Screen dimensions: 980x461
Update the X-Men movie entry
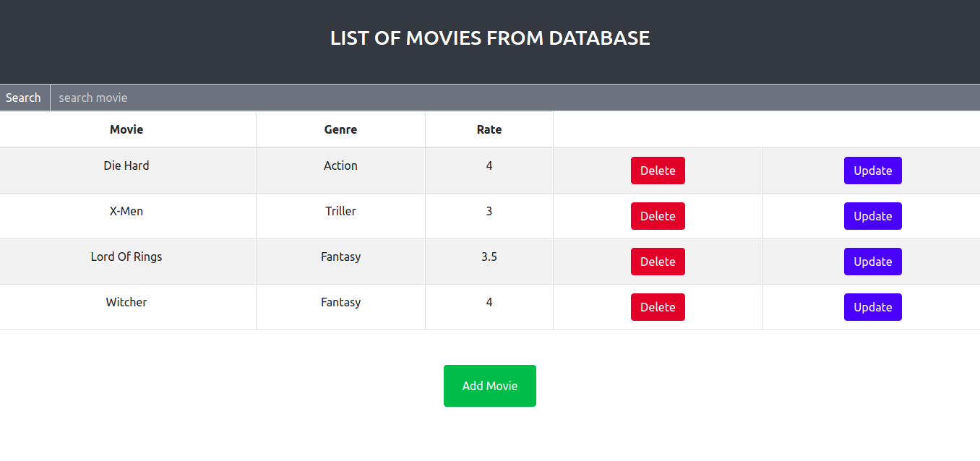pos(872,216)
